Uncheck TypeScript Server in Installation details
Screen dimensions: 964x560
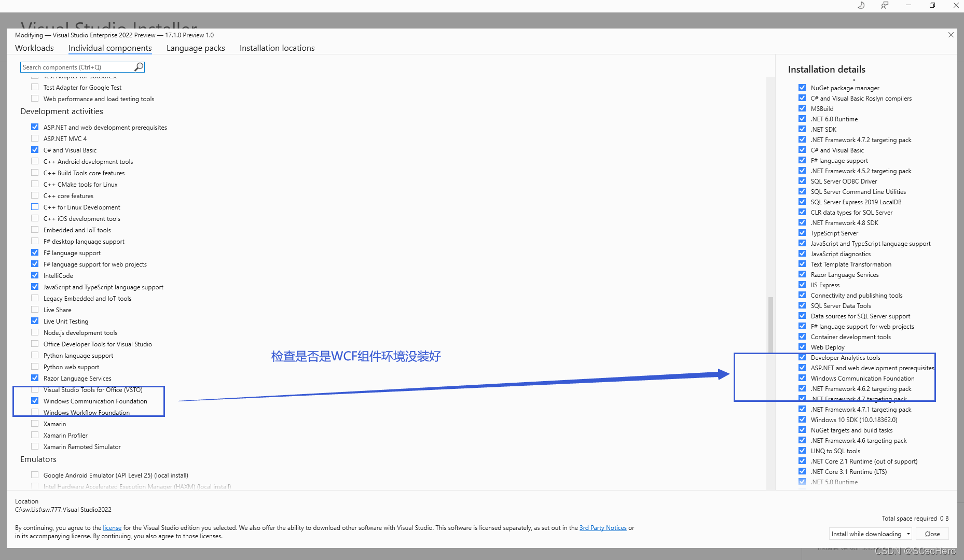[802, 233]
